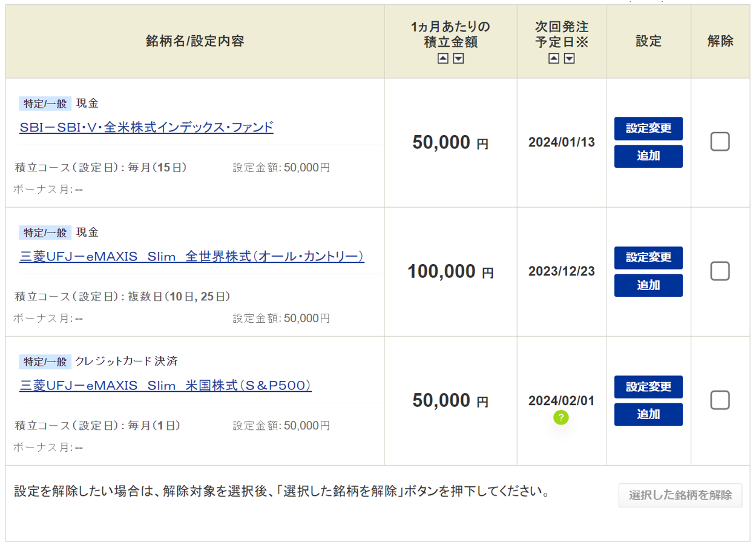This screenshot has height=545, width=756.
Task: Click 設定変更 for SBI・V・全米株式 fund
Action: point(648,128)
